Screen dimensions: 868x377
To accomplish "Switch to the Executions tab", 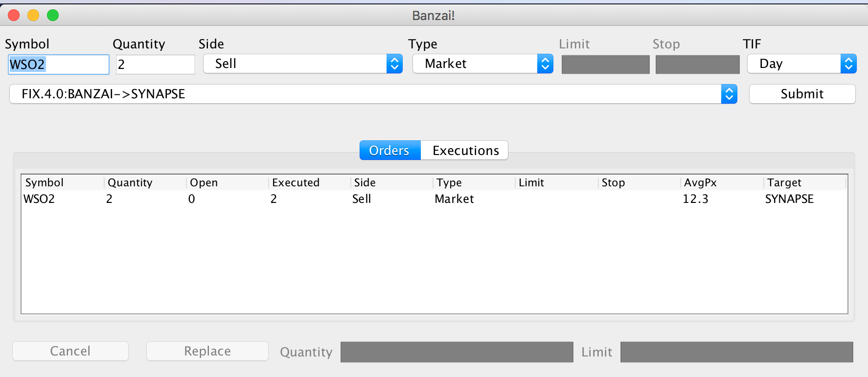I will point(465,150).
